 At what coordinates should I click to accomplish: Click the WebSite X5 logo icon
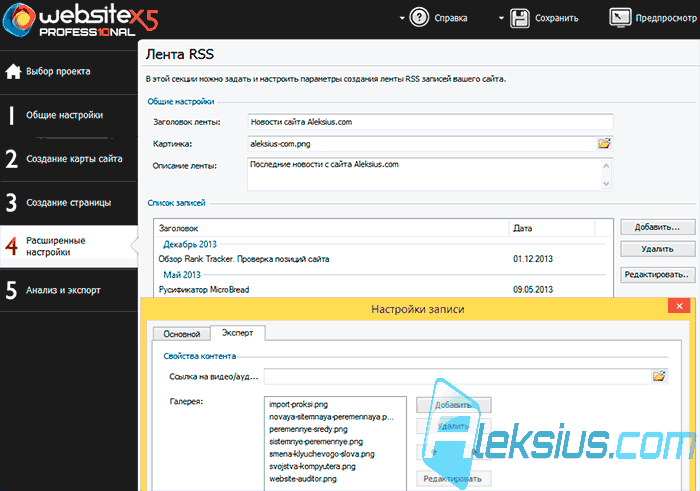coord(19,19)
